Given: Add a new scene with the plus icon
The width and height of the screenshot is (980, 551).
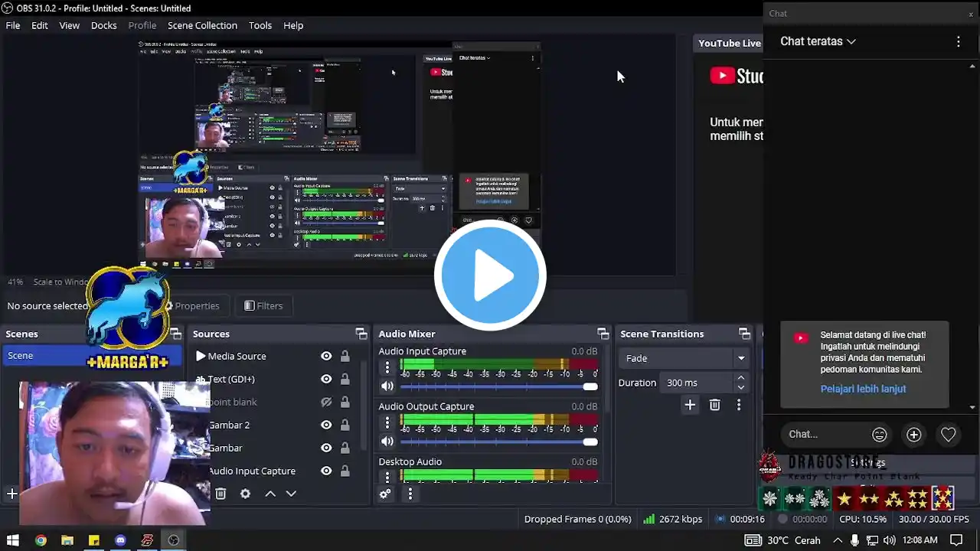Looking at the screenshot, I should click(12, 494).
